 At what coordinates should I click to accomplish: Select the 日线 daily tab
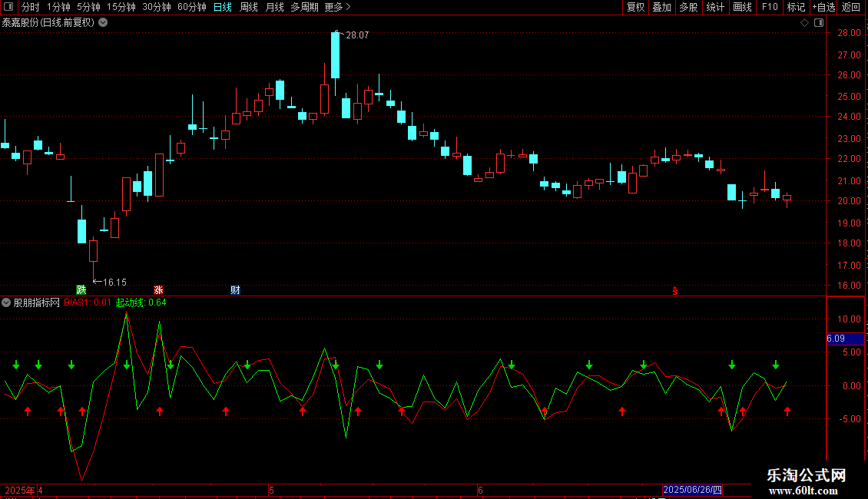[223, 7]
